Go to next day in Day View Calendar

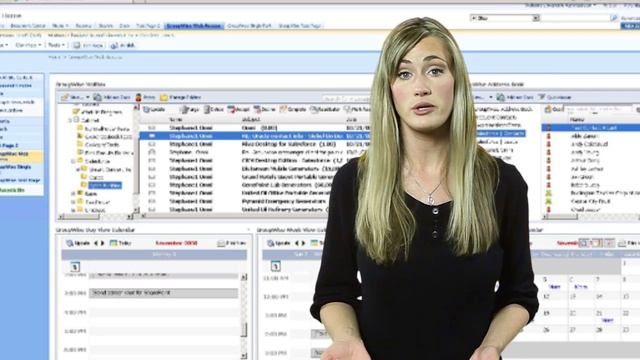102,243
